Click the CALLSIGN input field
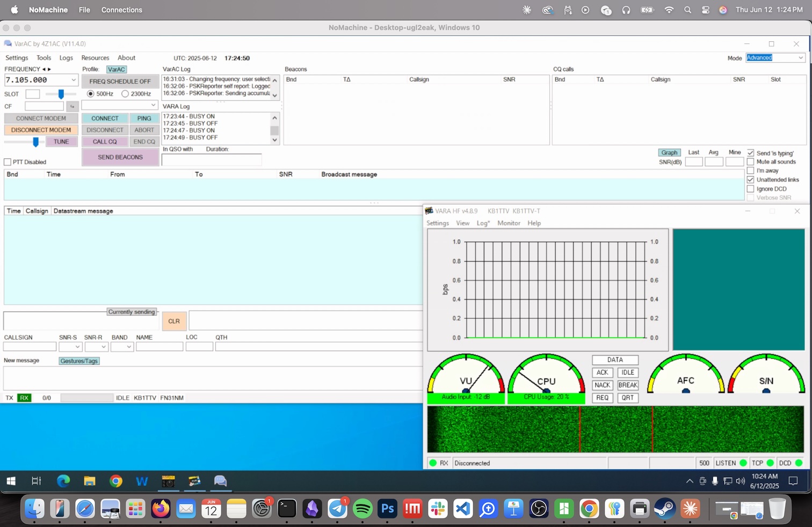 [x=30, y=347]
